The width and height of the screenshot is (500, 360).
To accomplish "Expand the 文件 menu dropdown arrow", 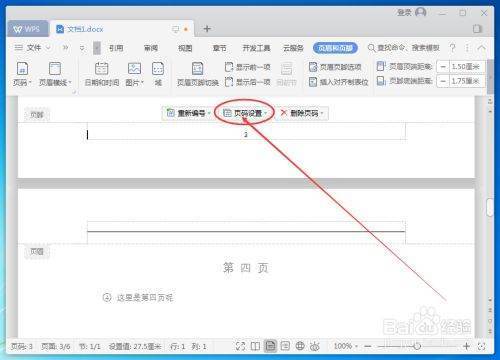I will (x=49, y=48).
